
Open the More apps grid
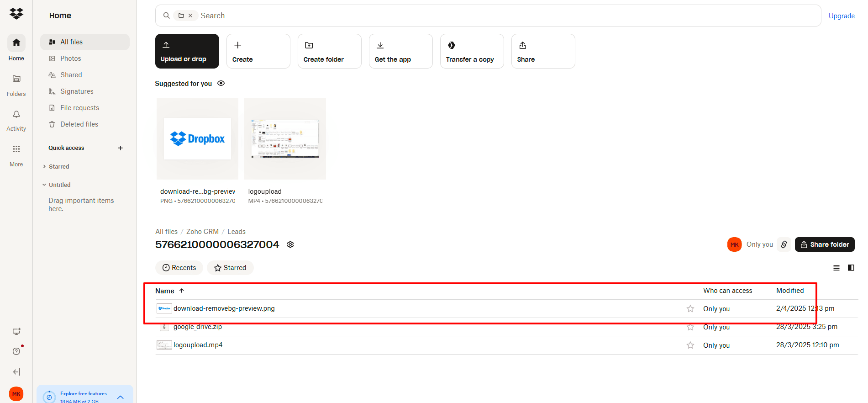[x=16, y=149]
